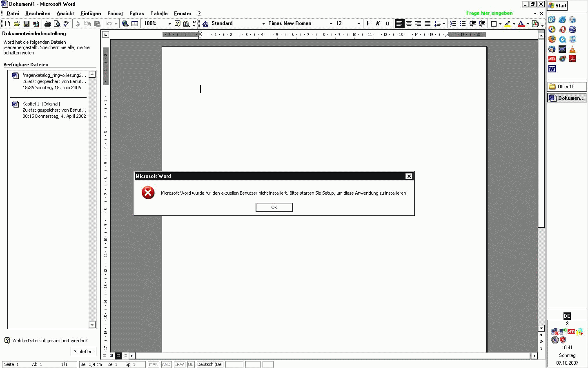Open the Bearbeiten menu
Image resolution: width=588 pixels, height=368 pixels.
[38, 13]
